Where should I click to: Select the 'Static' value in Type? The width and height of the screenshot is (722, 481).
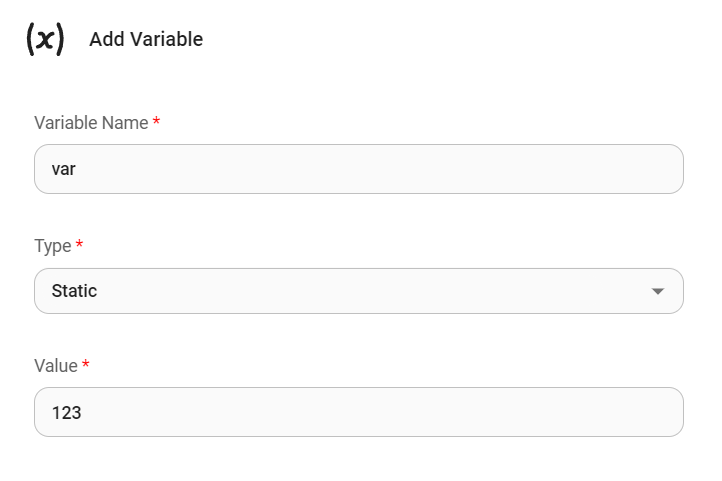click(x=74, y=291)
